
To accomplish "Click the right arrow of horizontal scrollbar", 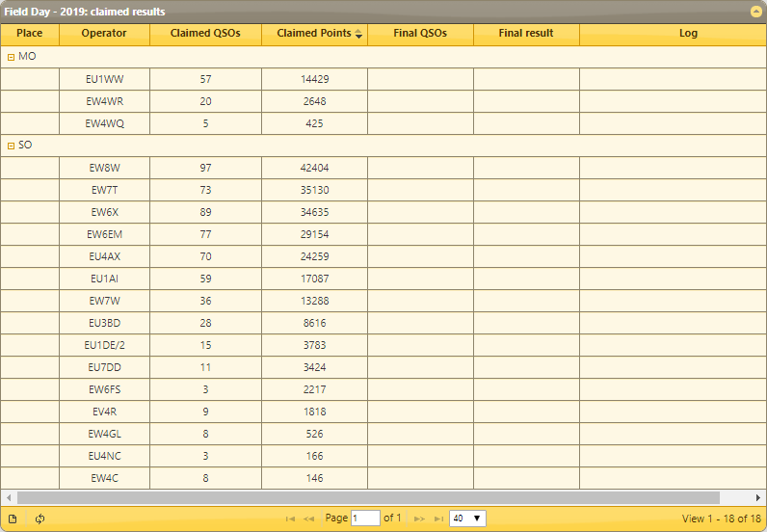I will coord(760,497).
